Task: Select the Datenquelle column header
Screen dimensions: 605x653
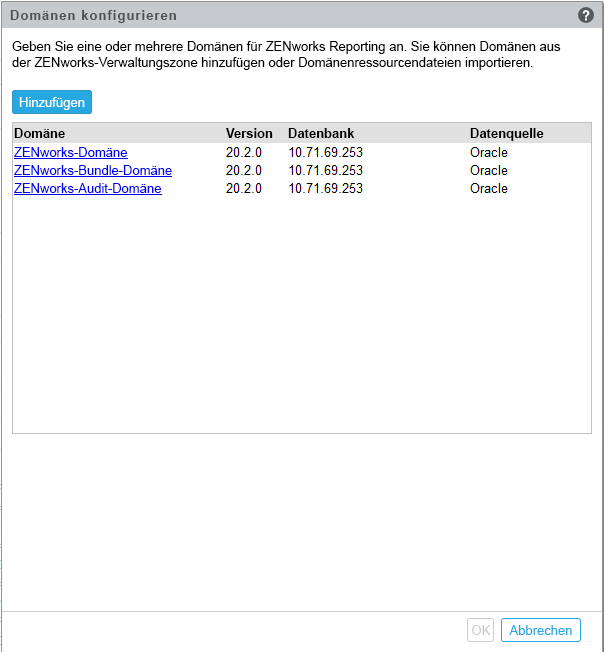Action: pyautogui.click(x=506, y=133)
